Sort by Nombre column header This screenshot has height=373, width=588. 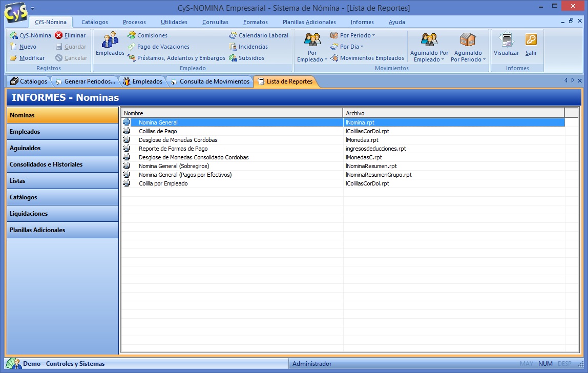[232, 113]
